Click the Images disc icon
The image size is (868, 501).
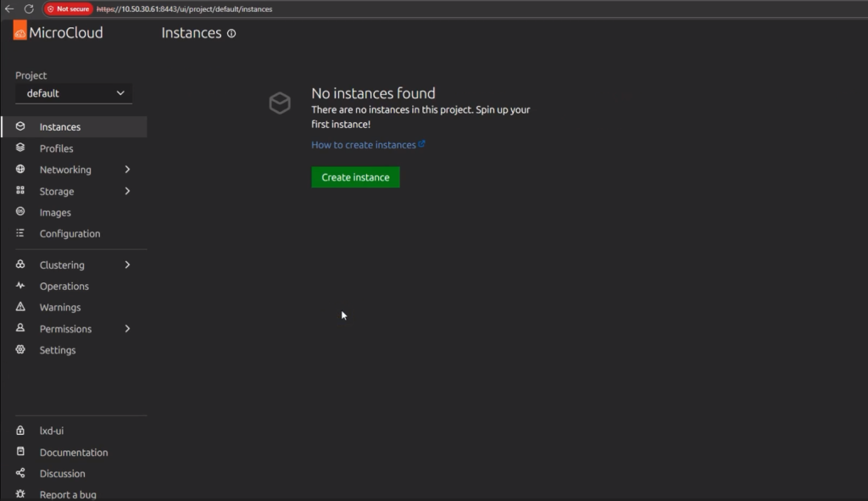[20, 212]
